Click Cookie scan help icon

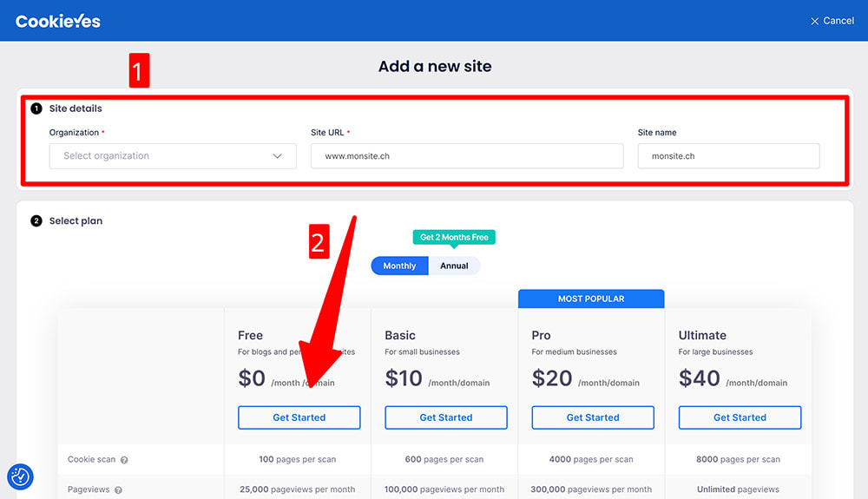124,460
